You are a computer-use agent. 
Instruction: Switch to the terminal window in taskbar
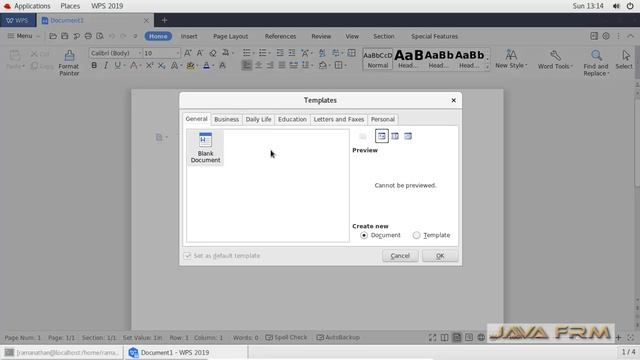pyautogui.click(x=62, y=352)
